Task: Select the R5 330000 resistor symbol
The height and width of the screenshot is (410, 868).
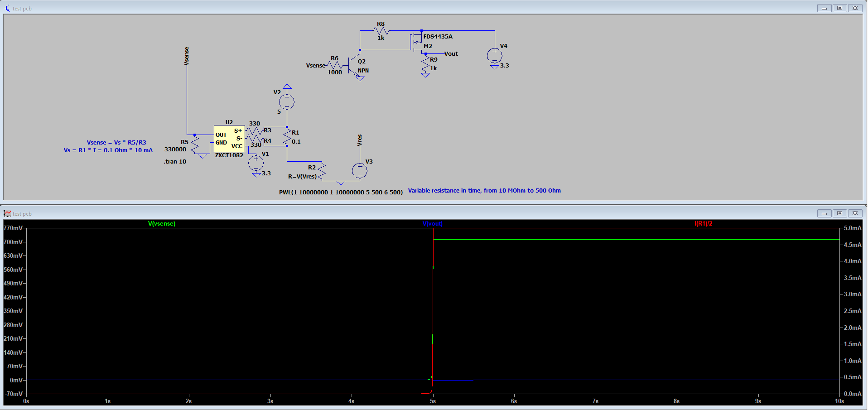Action: click(x=195, y=145)
